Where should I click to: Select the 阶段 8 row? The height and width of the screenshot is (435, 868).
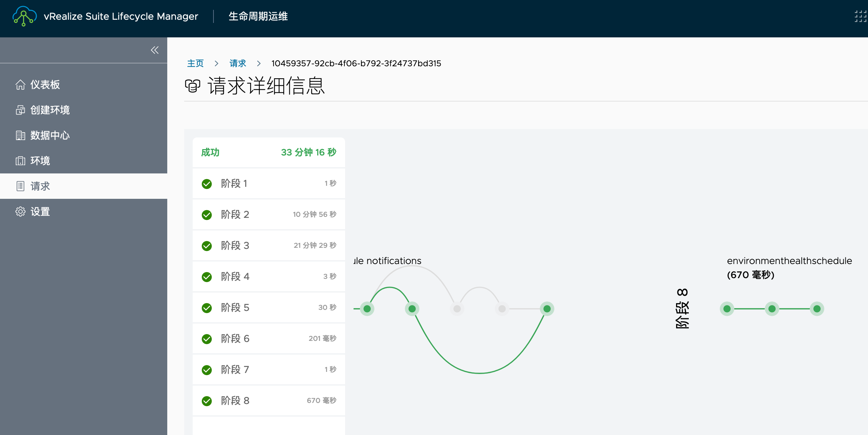click(x=269, y=400)
